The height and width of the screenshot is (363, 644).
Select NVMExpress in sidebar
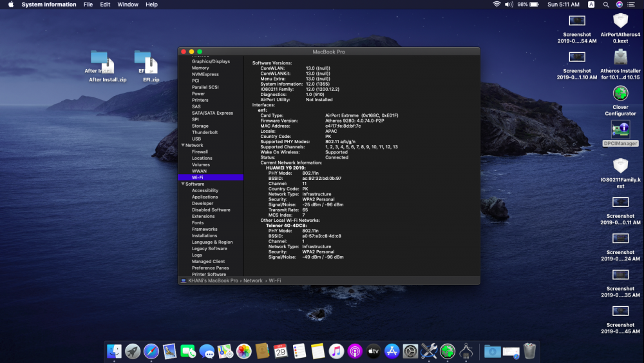[x=205, y=74]
